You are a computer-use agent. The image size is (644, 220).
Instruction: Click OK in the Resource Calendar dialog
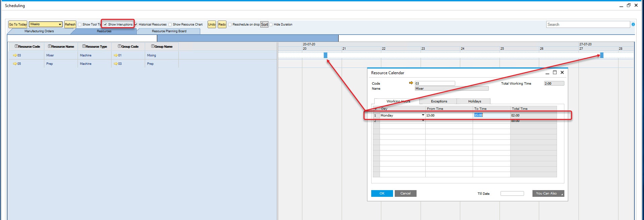382,193
